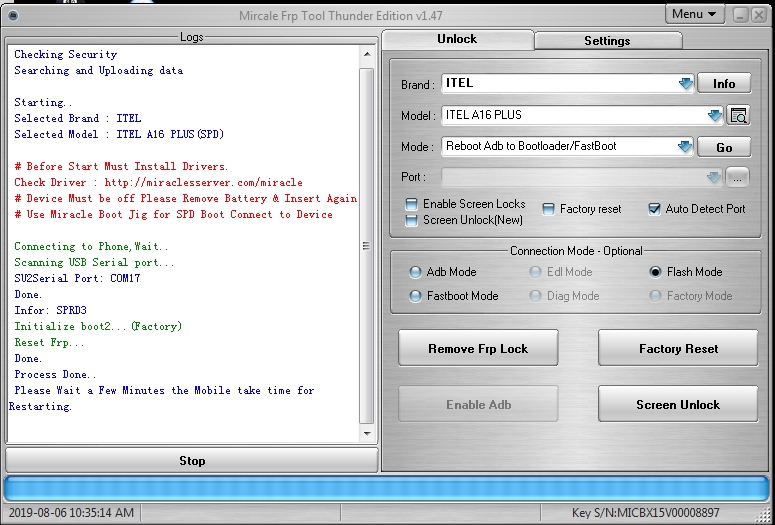Close the Miracle Frp Tool window
The image size is (775, 525).
click(759, 15)
